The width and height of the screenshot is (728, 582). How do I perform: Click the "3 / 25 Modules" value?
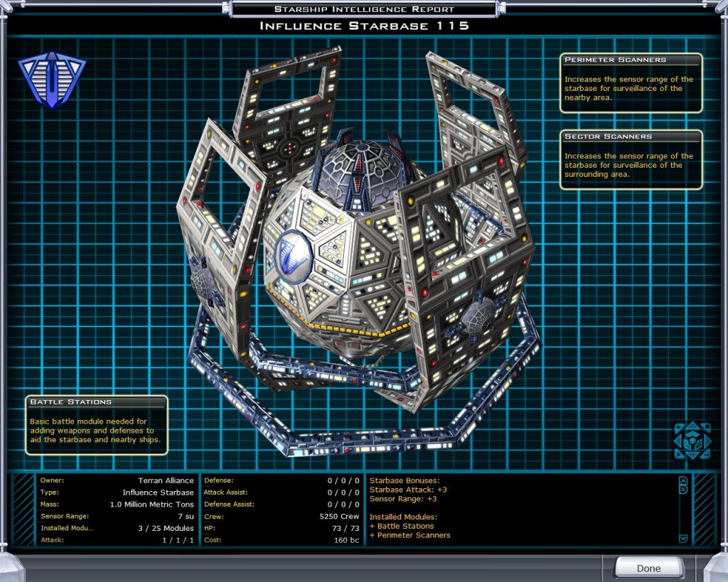click(x=166, y=528)
